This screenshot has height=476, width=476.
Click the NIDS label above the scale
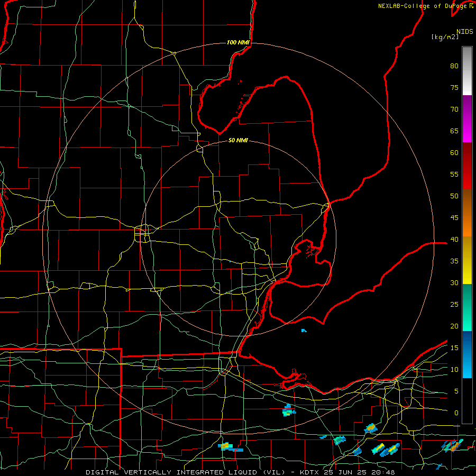(x=464, y=32)
